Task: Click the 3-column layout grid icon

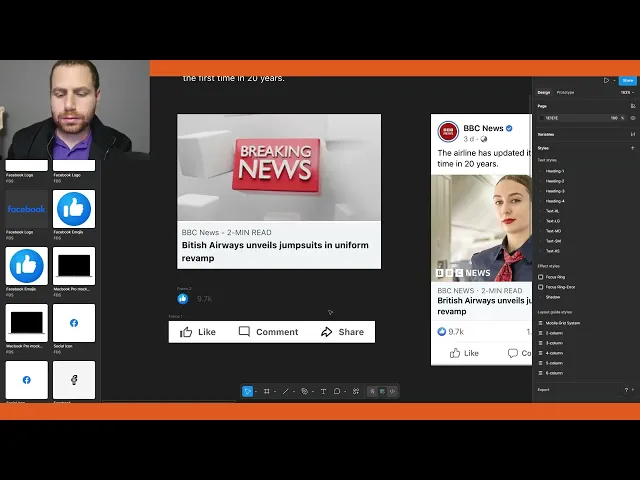Action: [541, 343]
